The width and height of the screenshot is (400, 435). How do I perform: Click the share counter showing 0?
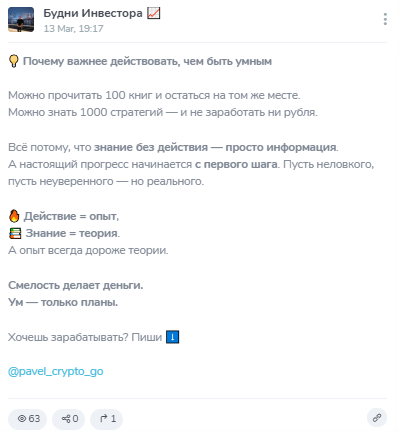click(x=69, y=419)
